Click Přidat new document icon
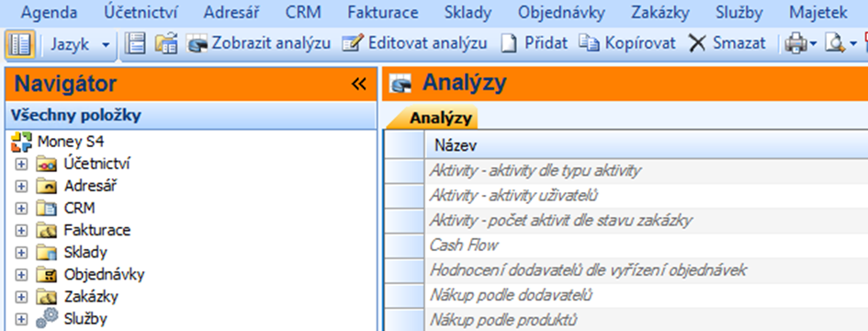 pyautogui.click(x=508, y=43)
